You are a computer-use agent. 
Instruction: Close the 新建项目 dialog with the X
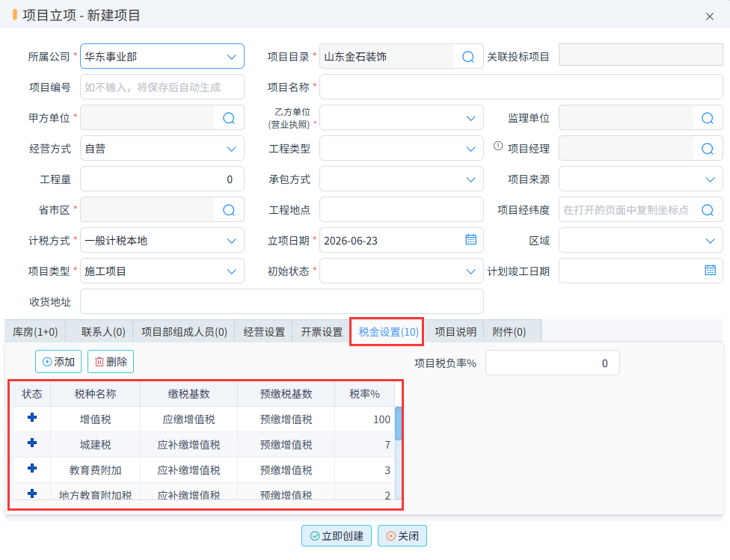pyautogui.click(x=710, y=16)
